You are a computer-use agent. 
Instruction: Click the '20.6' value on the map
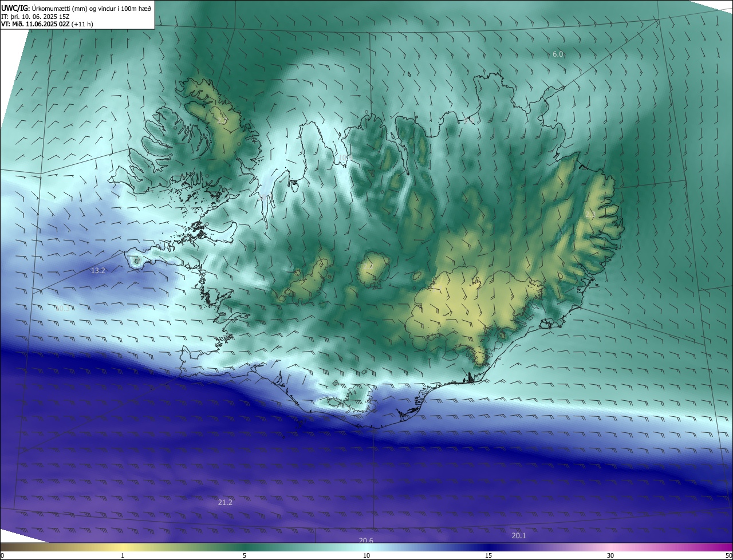366,541
